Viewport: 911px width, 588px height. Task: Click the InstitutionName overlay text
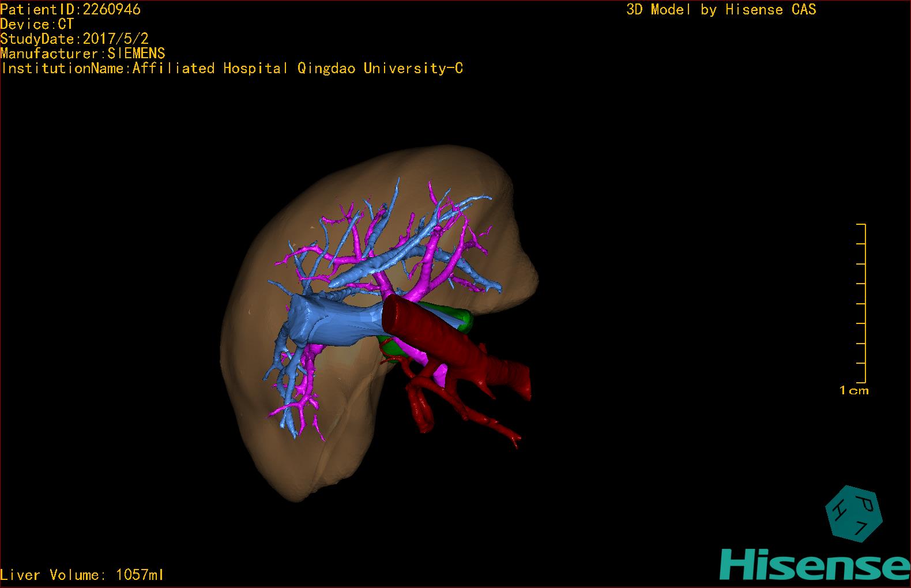[232, 69]
